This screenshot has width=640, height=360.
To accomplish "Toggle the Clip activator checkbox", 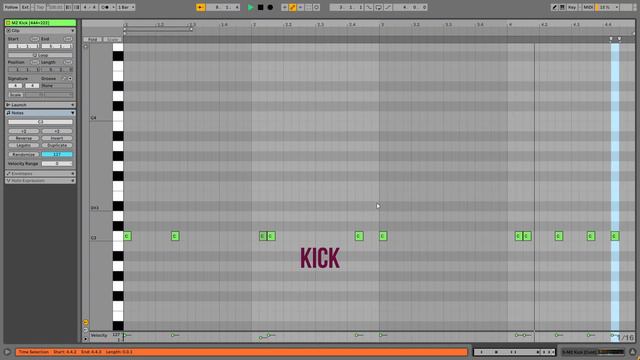I will tap(9, 31).
